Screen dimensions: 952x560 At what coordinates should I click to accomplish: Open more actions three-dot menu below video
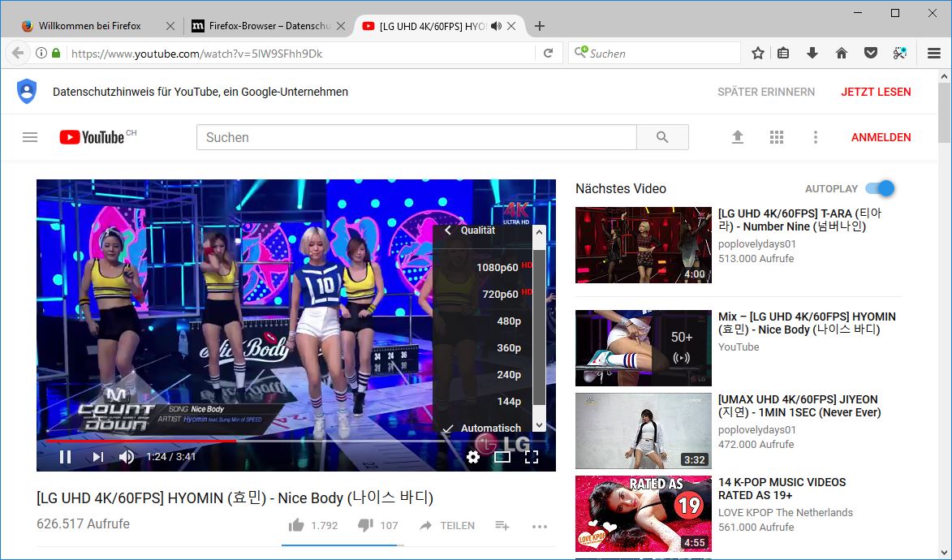coord(540,526)
